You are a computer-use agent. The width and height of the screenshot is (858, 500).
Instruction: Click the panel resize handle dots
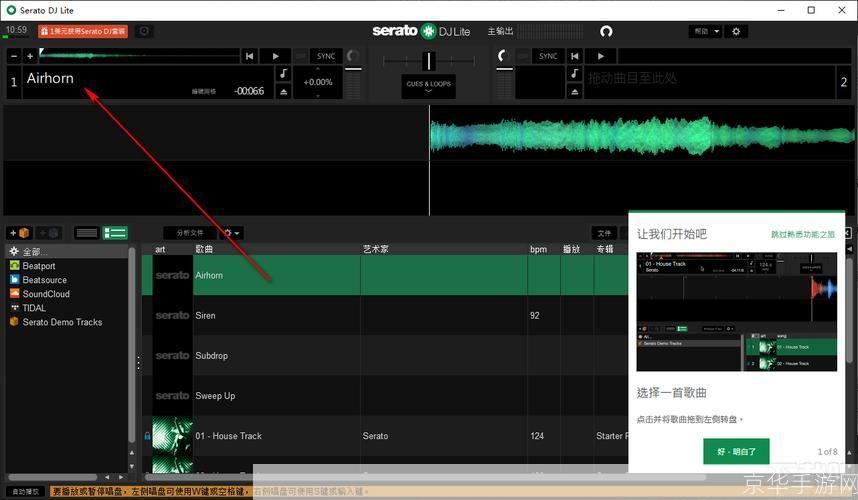coord(138,362)
